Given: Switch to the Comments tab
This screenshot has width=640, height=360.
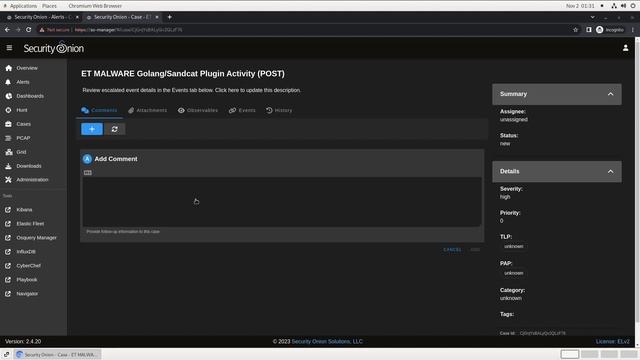Looking at the screenshot, I should pos(99,110).
